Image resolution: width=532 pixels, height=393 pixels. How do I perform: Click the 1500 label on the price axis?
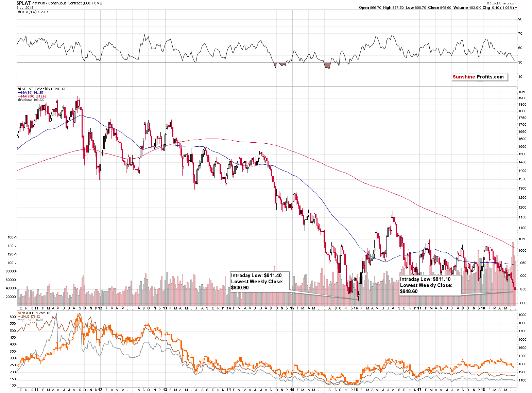522,154
